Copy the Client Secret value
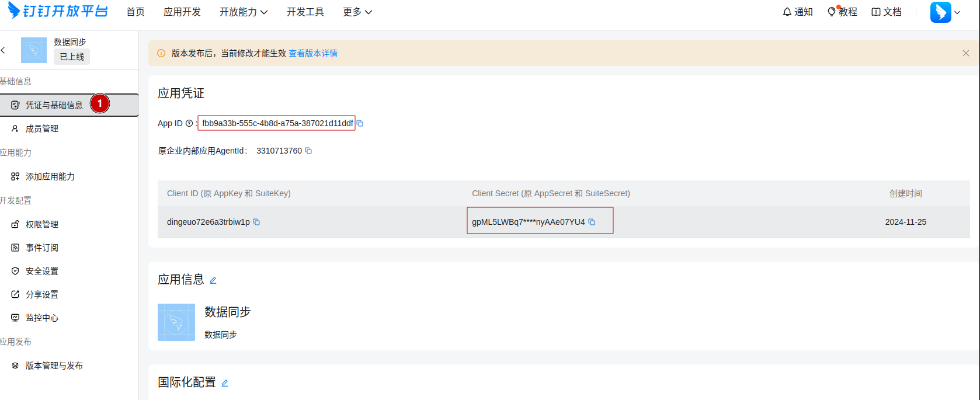 pyautogui.click(x=592, y=222)
